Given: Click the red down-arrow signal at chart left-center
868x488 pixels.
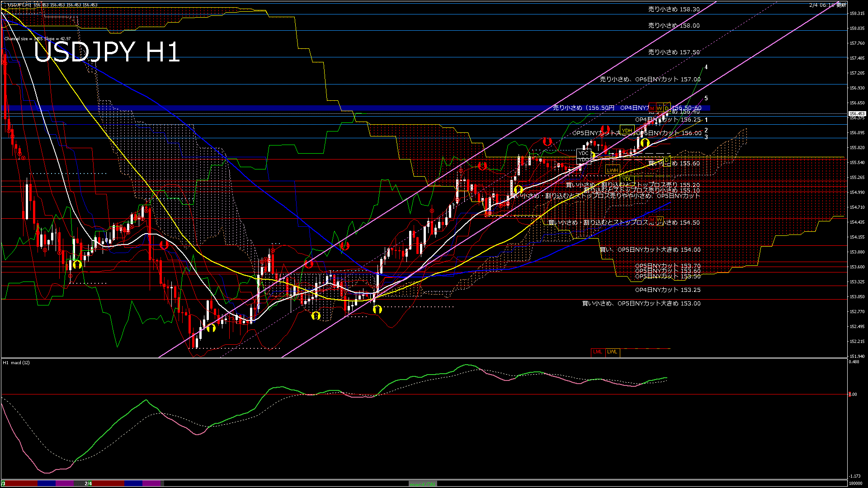Looking at the screenshot, I should (x=164, y=245).
